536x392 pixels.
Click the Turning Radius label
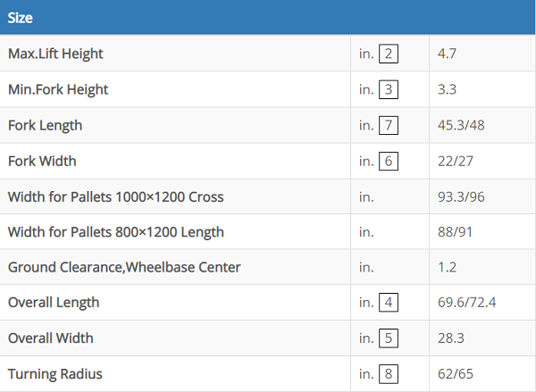click(x=54, y=374)
